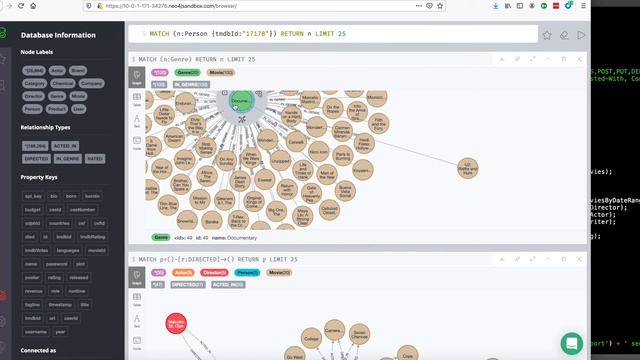Favorite the current query with the star icon
Viewport: 640px width, 360px height.
[x=547, y=35]
